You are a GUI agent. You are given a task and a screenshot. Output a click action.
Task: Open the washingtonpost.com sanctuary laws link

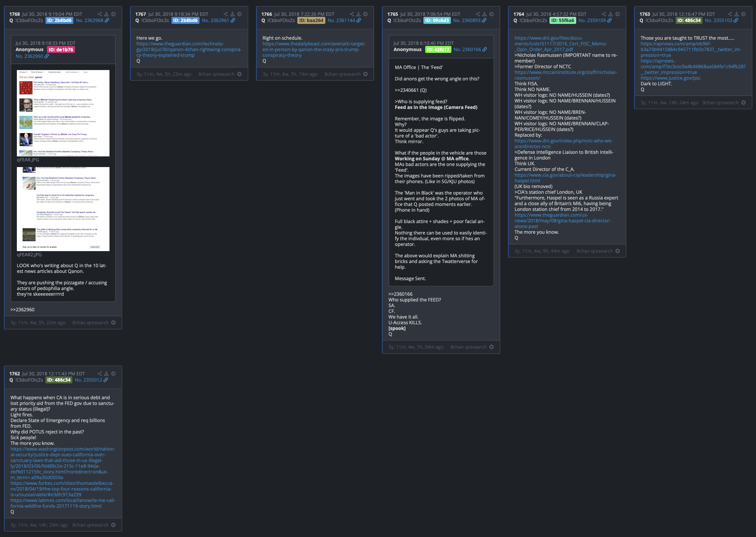(63, 463)
